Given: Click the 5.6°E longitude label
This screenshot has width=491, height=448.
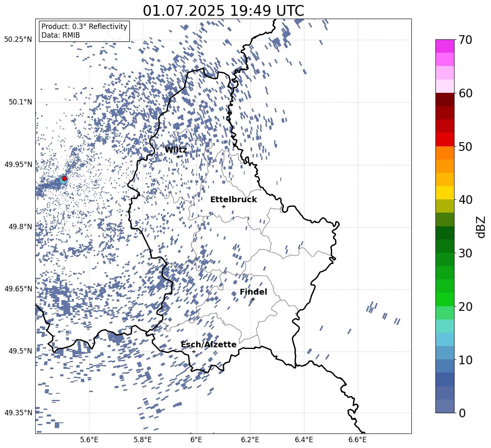Looking at the screenshot, I should [89, 440].
